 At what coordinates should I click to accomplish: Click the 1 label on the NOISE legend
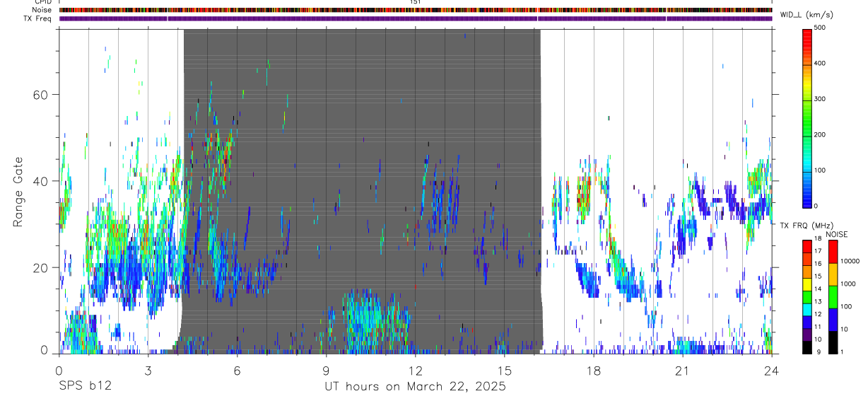(841, 351)
